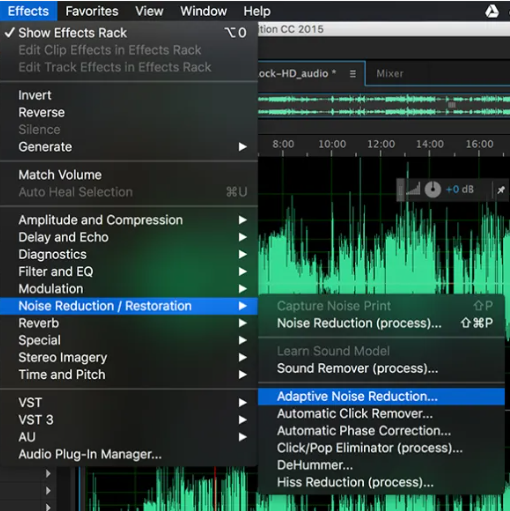Open Audio Plug-In Manager
The width and height of the screenshot is (510, 511).
129,454
